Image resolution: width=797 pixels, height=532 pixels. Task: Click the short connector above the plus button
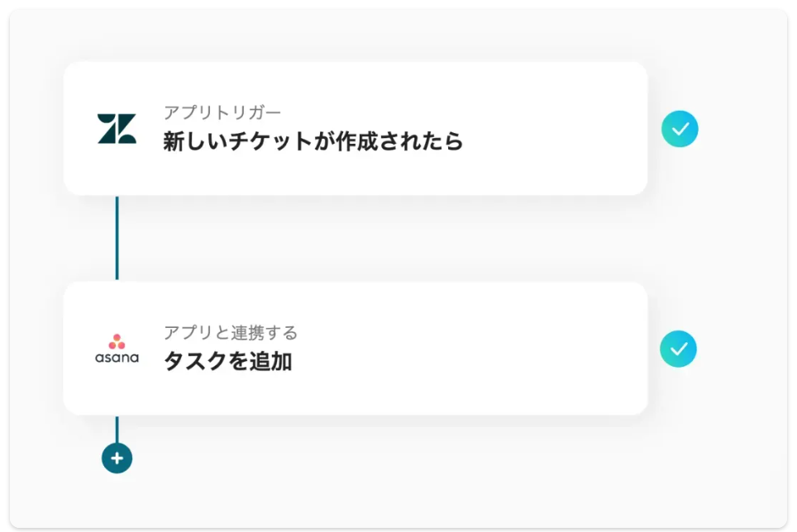[117, 428]
